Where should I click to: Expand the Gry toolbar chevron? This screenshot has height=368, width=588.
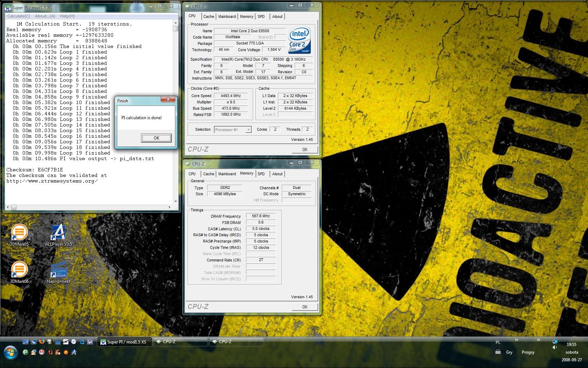[x=516, y=340]
